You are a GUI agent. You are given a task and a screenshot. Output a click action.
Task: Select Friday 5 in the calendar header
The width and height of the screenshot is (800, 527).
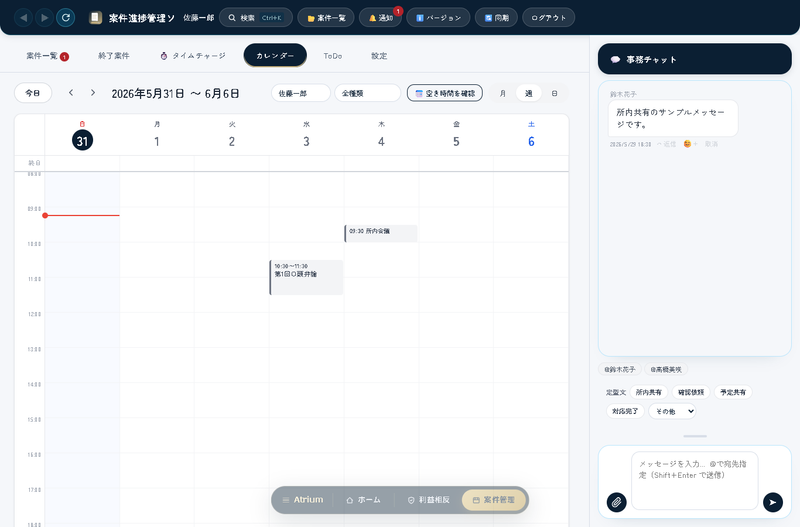456,136
